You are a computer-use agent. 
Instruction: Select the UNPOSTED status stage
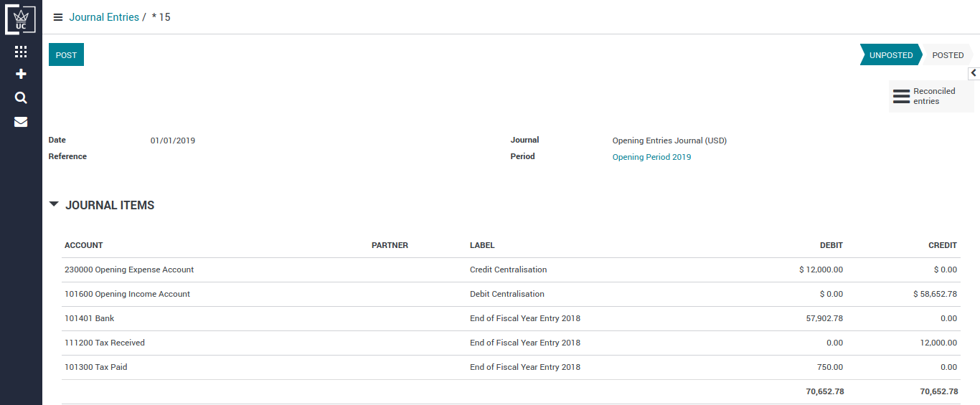890,55
